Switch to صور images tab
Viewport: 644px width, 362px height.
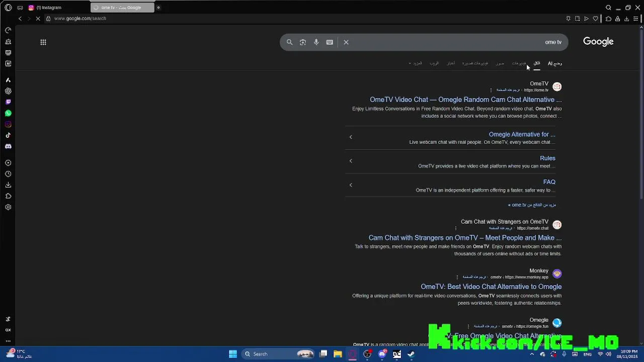tap(500, 63)
